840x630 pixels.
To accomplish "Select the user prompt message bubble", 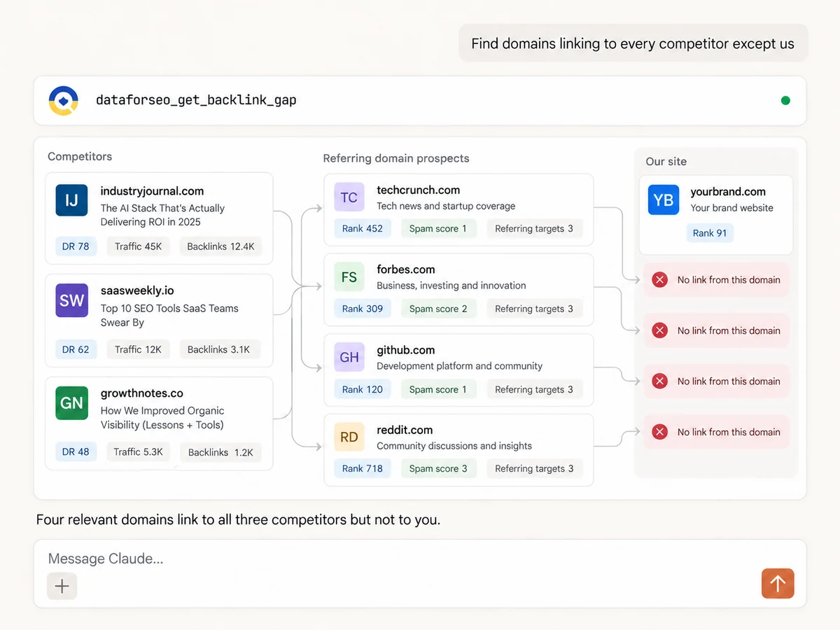I will [633, 43].
